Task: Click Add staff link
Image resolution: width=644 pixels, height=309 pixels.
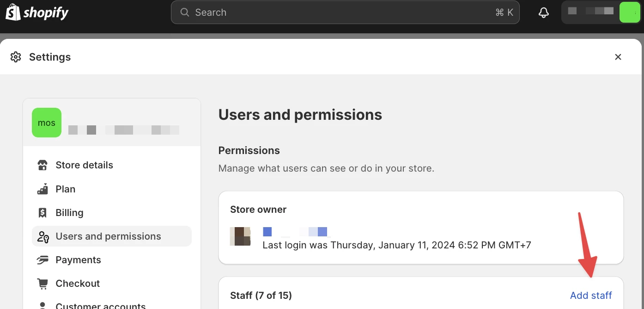Action: tap(591, 295)
